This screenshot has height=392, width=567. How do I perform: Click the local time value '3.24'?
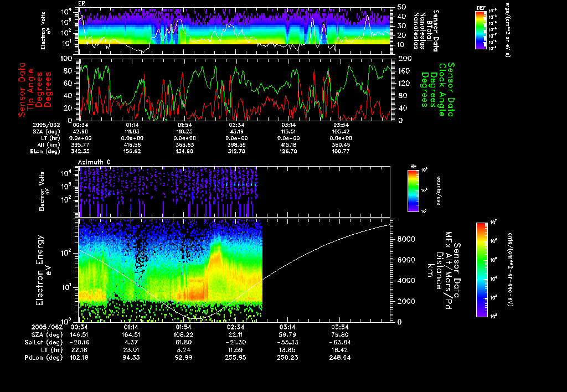tap(184, 350)
